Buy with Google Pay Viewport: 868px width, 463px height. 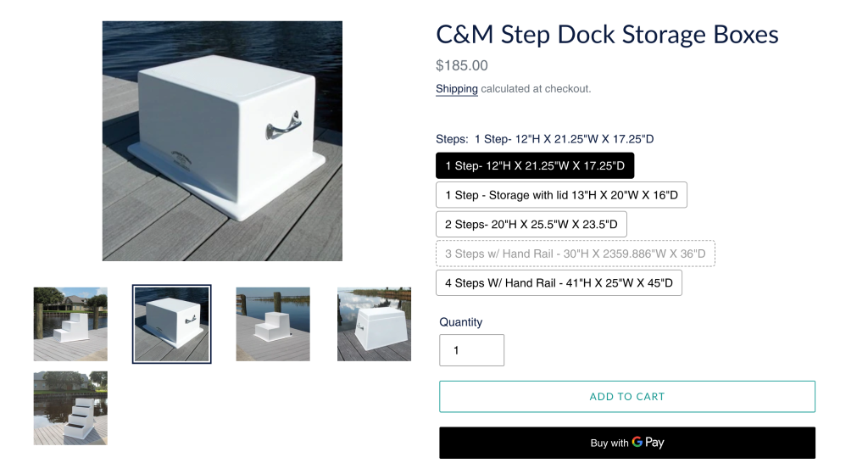(x=627, y=443)
